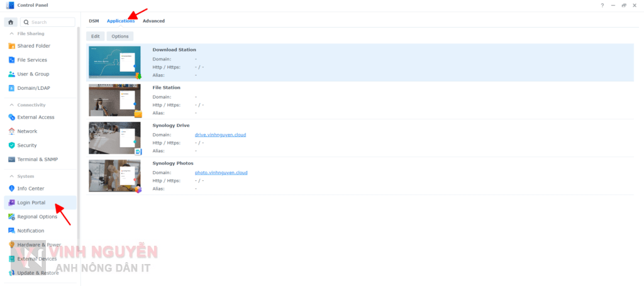Switch to the Advanced tab

click(153, 21)
